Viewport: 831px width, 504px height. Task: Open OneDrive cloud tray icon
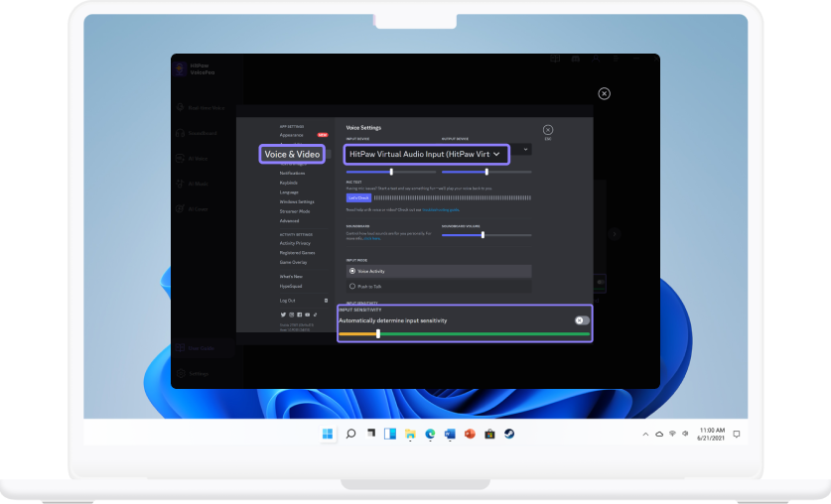coord(659,435)
